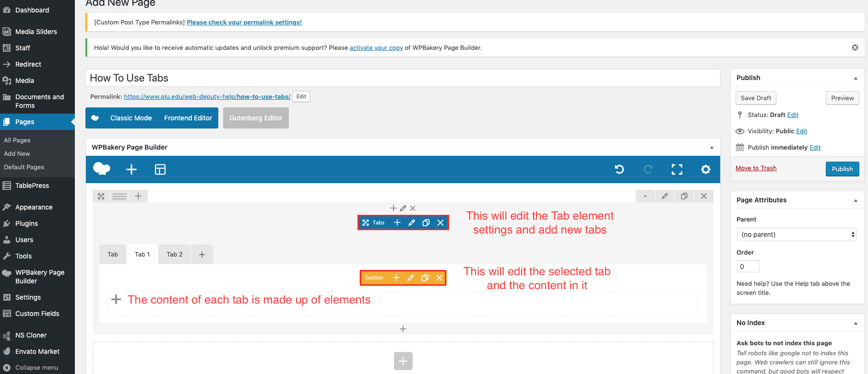This screenshot has height=374, width=868.
Task: Edit the row with the pencil icon
Action: click(665, 196)
